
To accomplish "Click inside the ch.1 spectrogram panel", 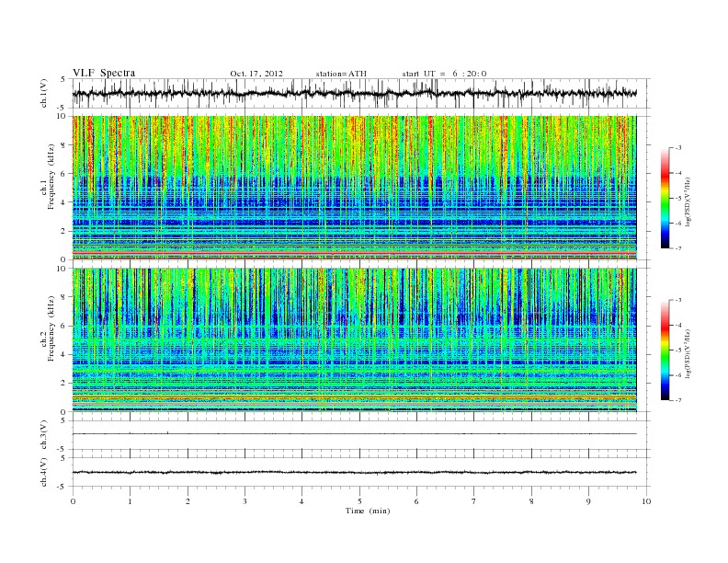I will (354, 188).
